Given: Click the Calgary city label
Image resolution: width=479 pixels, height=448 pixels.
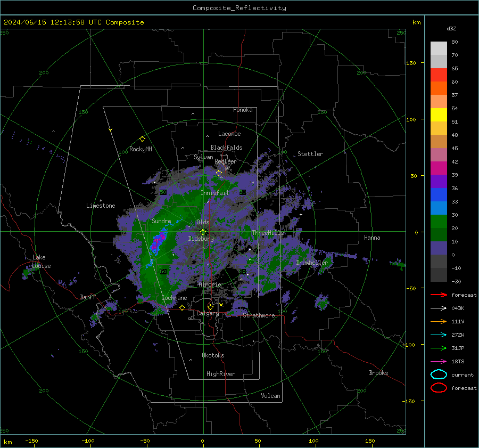Looking at the screenshot, I should point(208,313).
